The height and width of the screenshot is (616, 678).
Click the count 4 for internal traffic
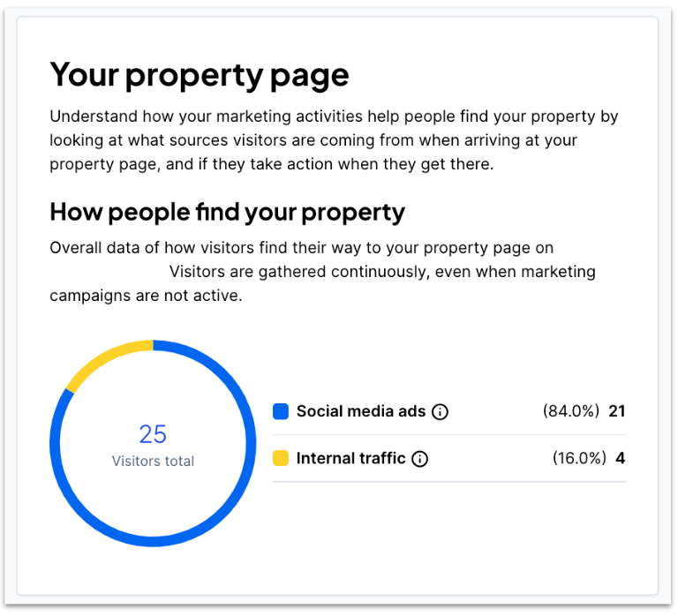click(621, 458)
